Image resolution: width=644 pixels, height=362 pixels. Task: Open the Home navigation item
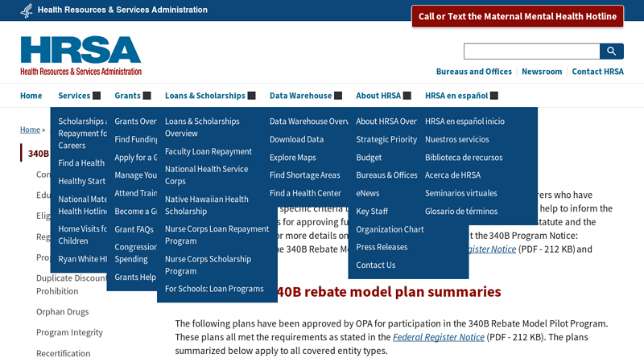pos(31,96)
